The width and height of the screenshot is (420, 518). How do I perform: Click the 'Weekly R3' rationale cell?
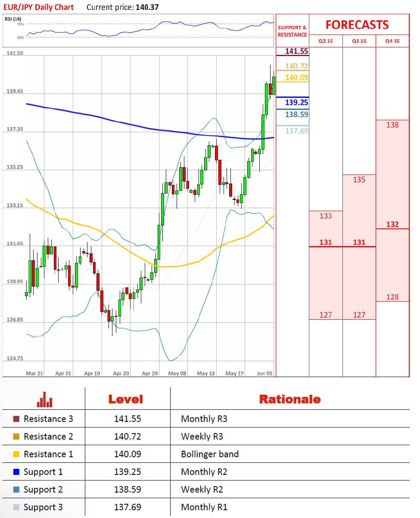[x=202, y=437]
